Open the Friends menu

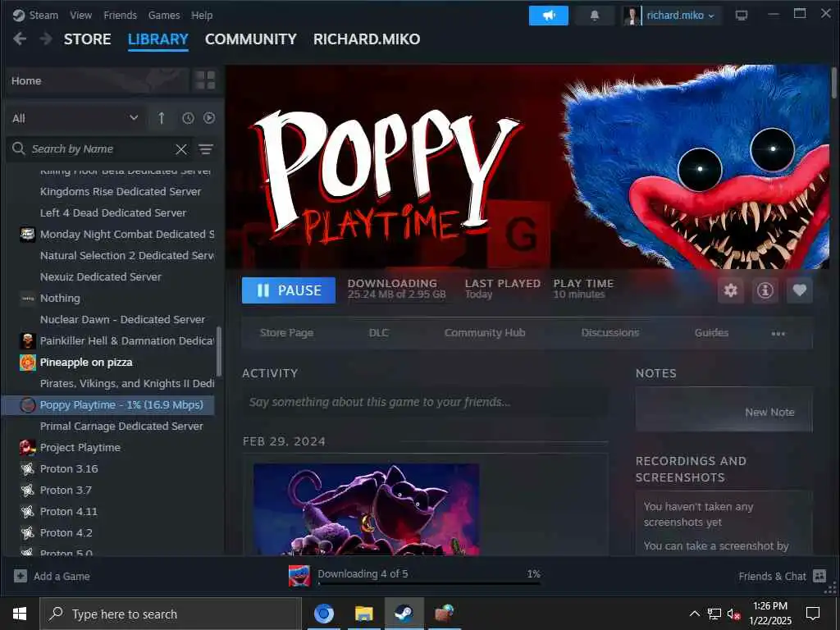pos(120,15)
